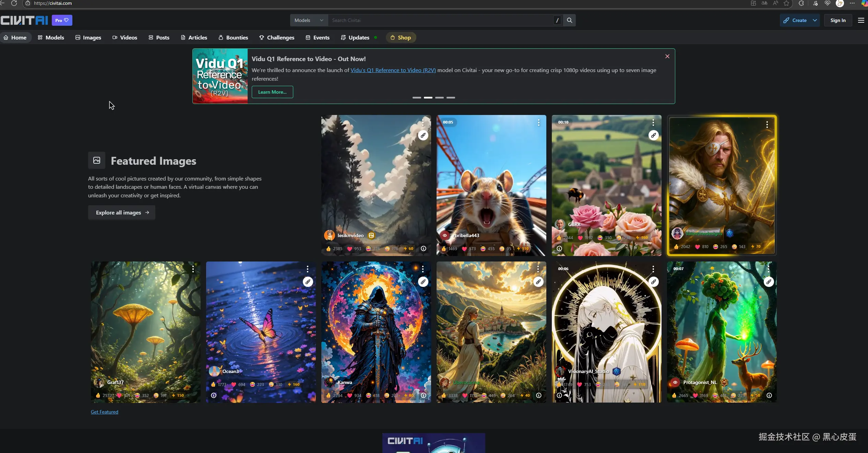Toggle heart reaction on Ocean3's butterfly image

234,384
